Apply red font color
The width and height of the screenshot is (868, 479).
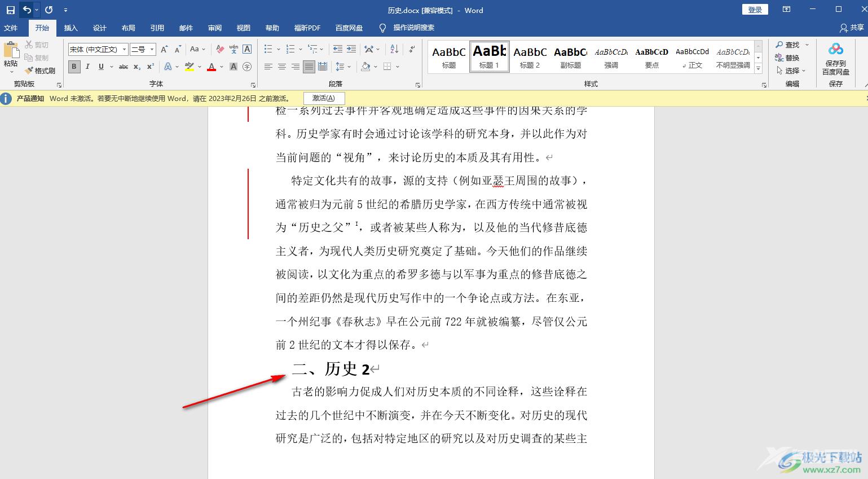click(x=212, y=67)
